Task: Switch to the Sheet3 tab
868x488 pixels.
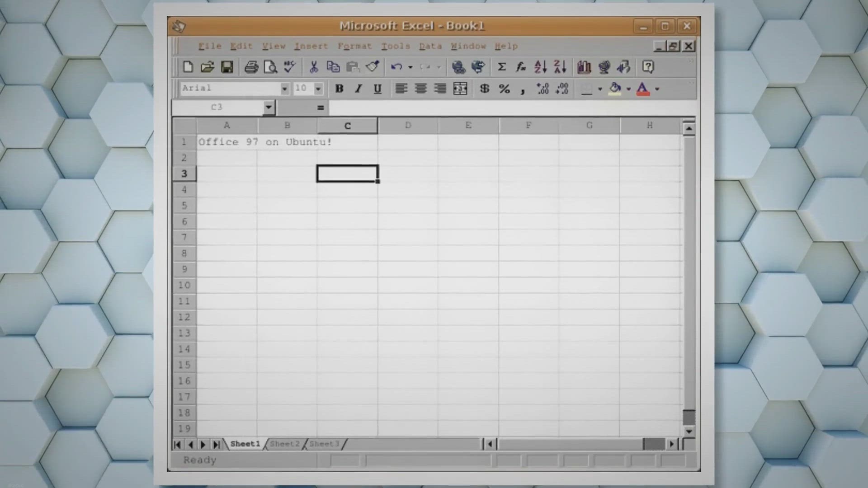Action: click(324, 444)
